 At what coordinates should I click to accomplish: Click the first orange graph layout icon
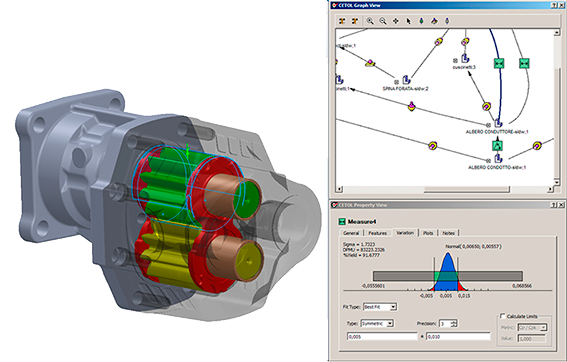[x=342, y=21]
